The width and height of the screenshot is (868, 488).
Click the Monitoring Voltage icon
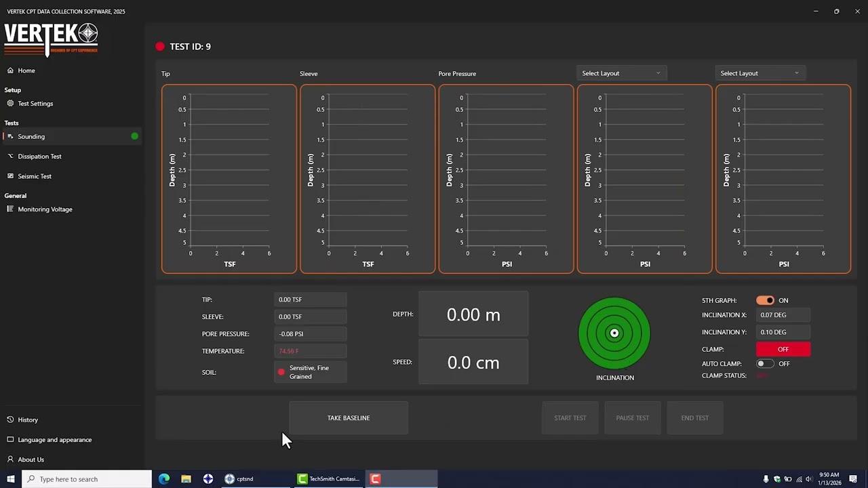coord(10,209)
